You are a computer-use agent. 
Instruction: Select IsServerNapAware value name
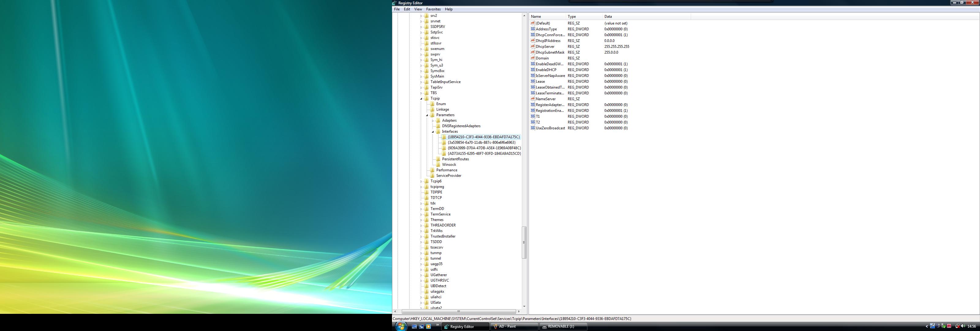(550, 75)
